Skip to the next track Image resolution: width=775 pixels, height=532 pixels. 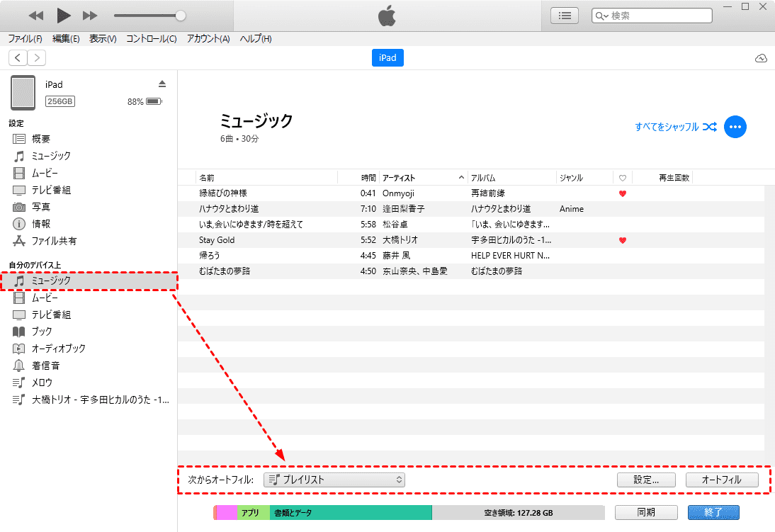90,16
